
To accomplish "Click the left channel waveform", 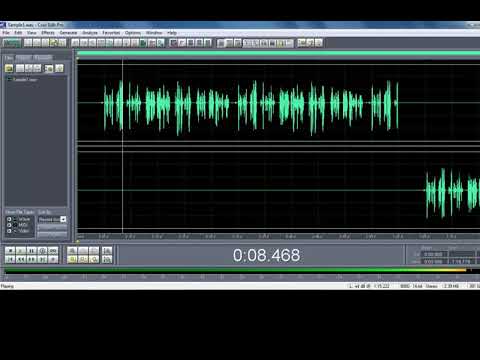I will (x=278, y=103).
